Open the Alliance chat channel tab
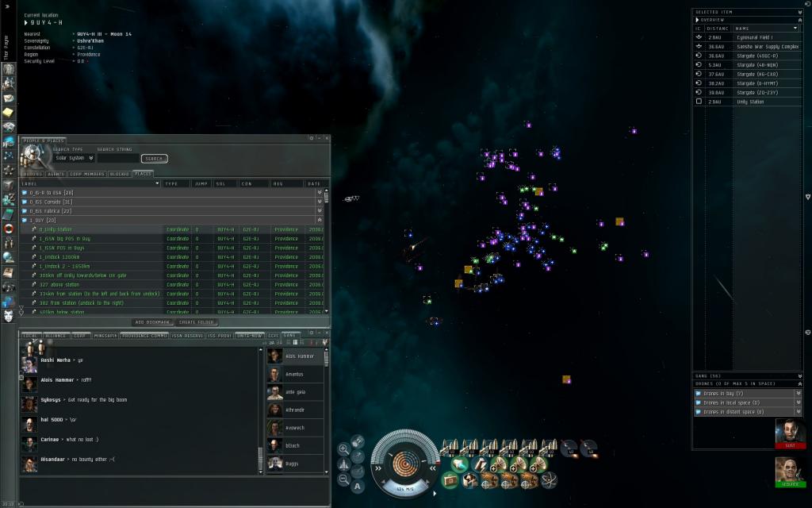The width and height of the screenshot is (812, 508). (x=56, y=336)
